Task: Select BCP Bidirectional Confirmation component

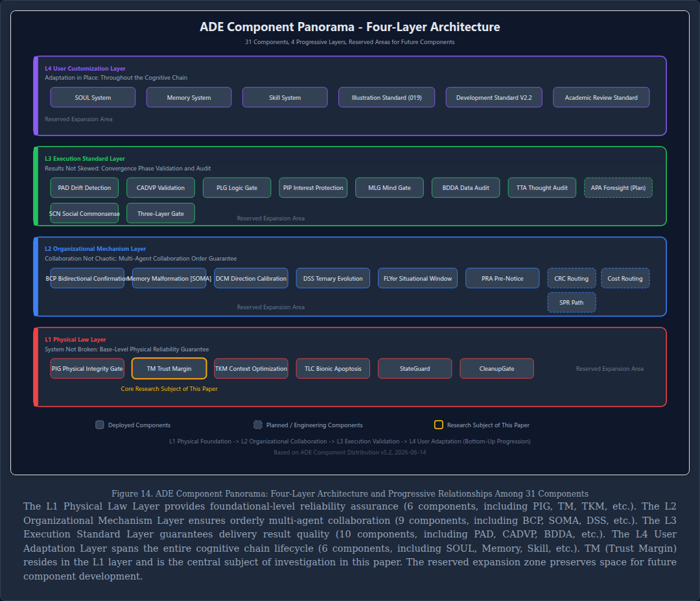Action: [x=87, y=278]
